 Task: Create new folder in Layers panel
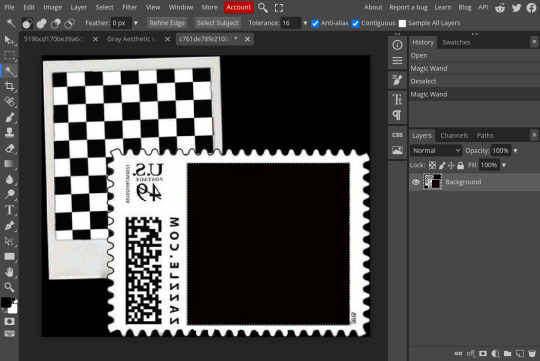tap(507, 353)
